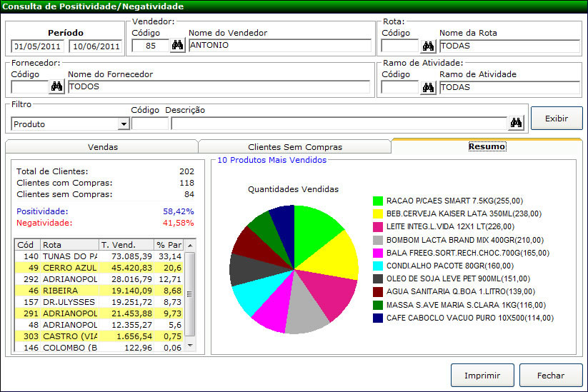Screen dimensions: 588x392
Task: Open vendor search binoculars icon
Action: pyautogui.click(x=178, y=46)
